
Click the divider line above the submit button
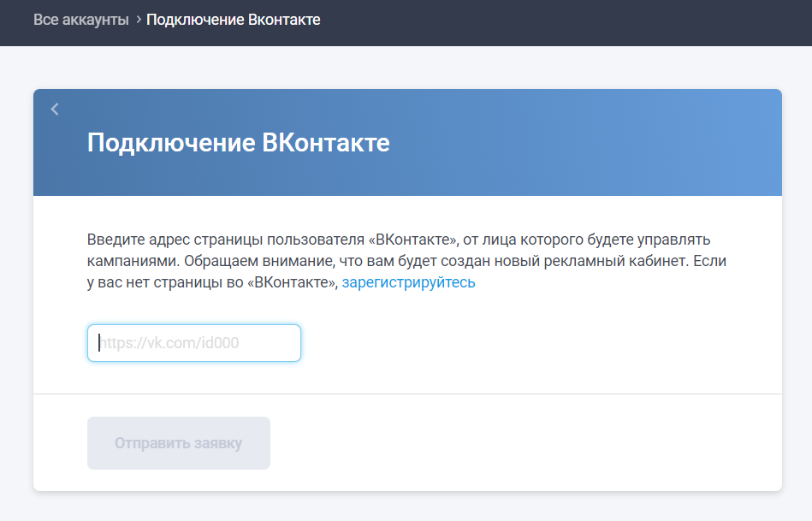(407, 394)
